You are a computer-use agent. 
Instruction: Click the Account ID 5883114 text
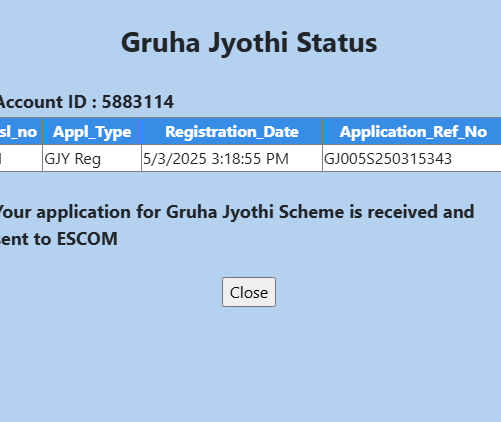86,102
